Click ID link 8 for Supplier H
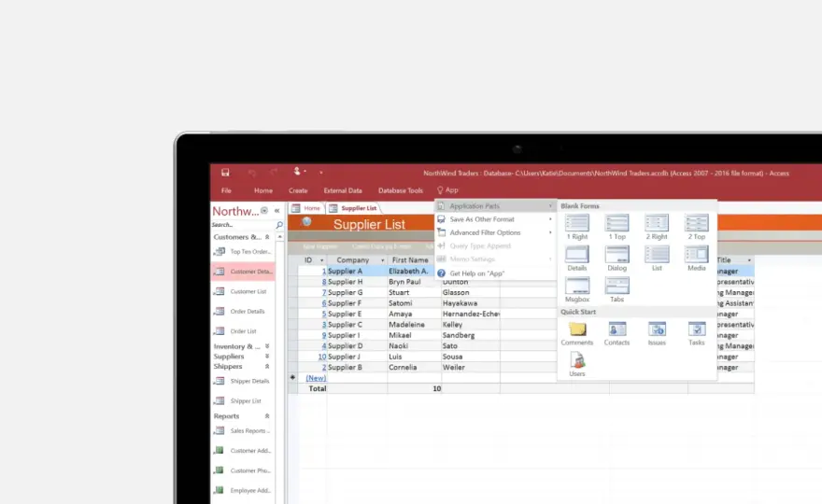This screenshot has width=822, height=504. pyautogui.click(x=324, y=282)
